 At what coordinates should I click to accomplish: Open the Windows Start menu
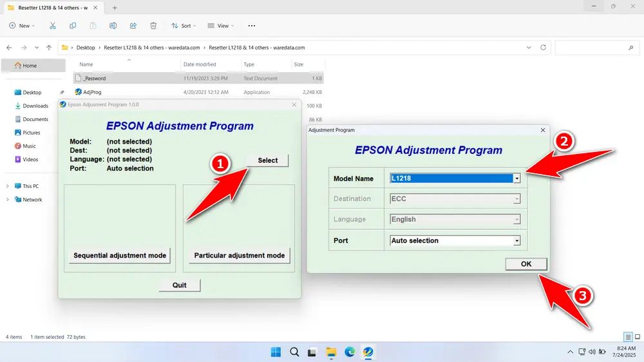[276, 352]
